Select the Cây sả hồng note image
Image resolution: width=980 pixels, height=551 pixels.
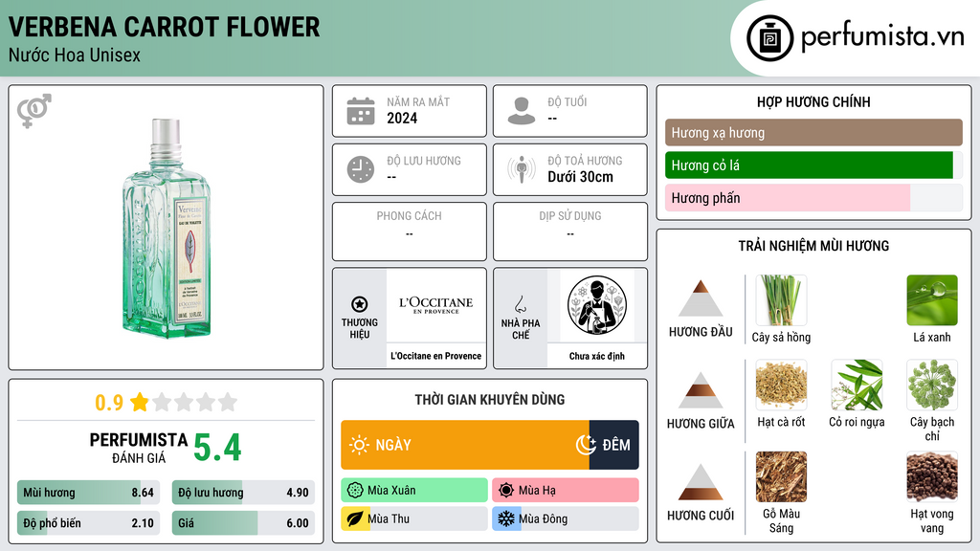[x=781, y=299]
